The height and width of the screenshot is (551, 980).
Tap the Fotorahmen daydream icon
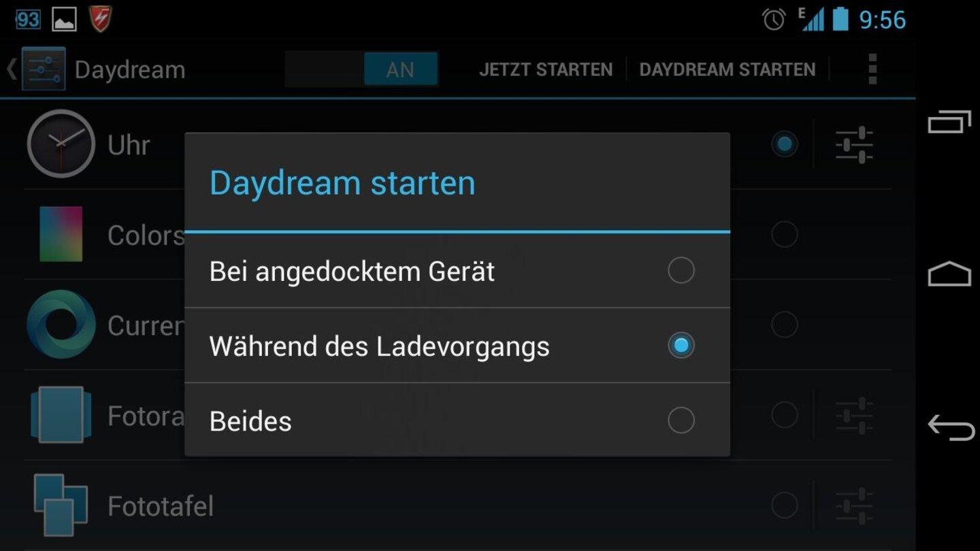[x=61, y=416]
